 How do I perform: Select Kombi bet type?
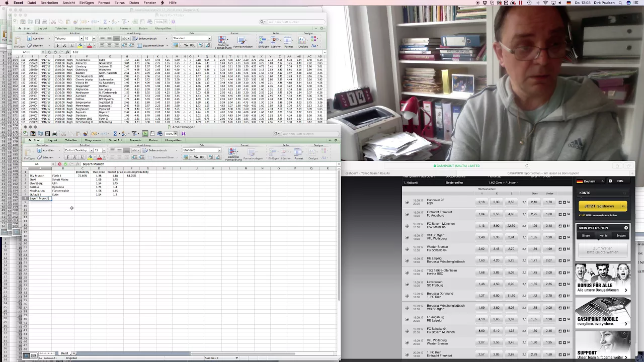pyautogui.click(x=603, y=235)
